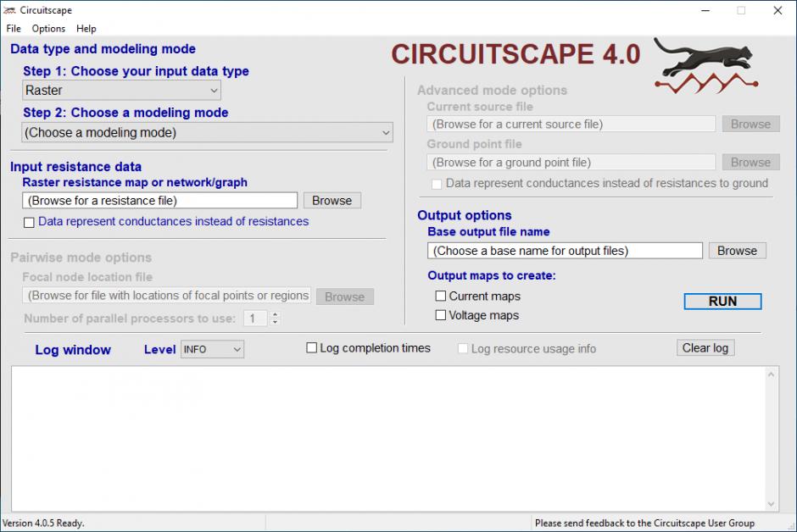Browse for base output file name

[x=737, y=251]
